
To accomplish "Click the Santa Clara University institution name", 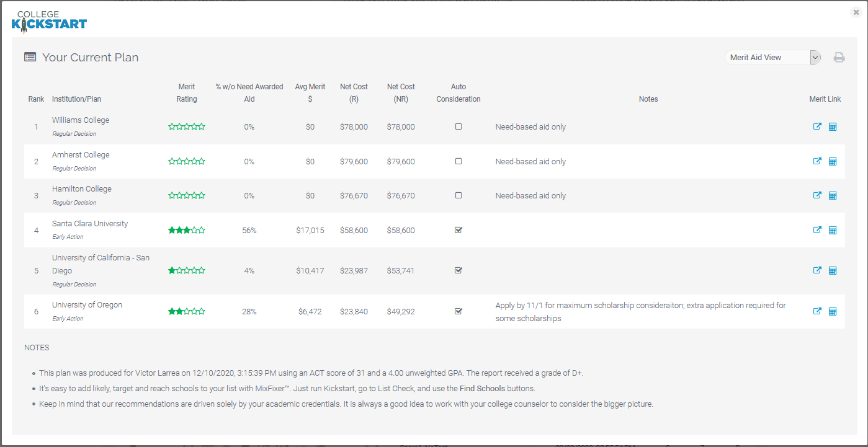I will [90, 224].
